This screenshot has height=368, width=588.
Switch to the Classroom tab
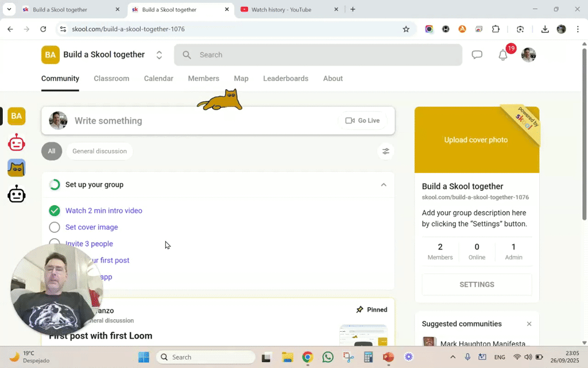point(111,78)
